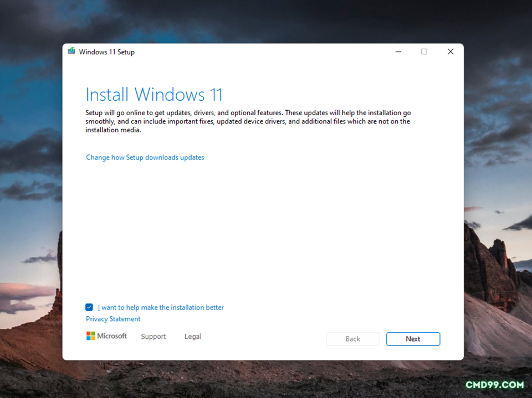Open the Support link
Image resolution: width=532 pixels, height=398 pixels.
[154, 337]
